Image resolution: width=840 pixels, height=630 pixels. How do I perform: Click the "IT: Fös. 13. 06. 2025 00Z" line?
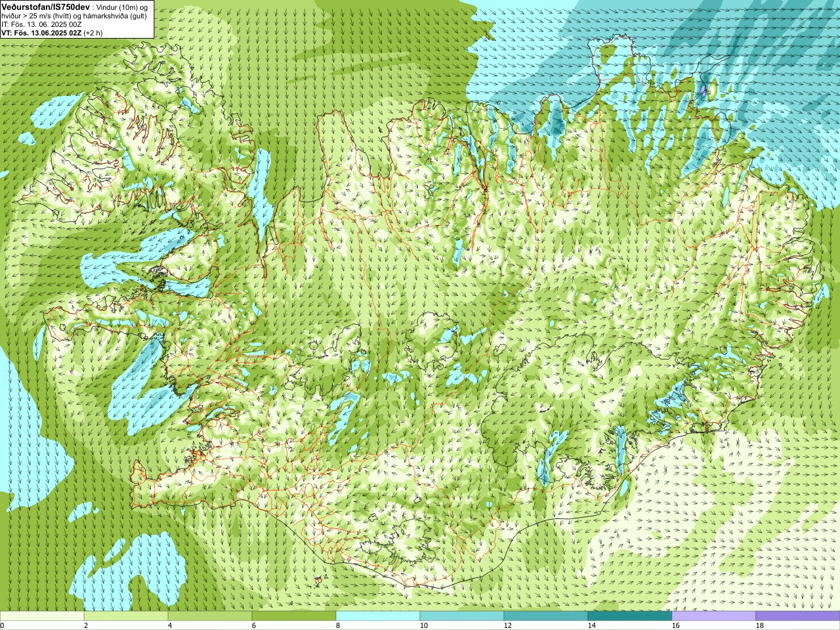41,24
